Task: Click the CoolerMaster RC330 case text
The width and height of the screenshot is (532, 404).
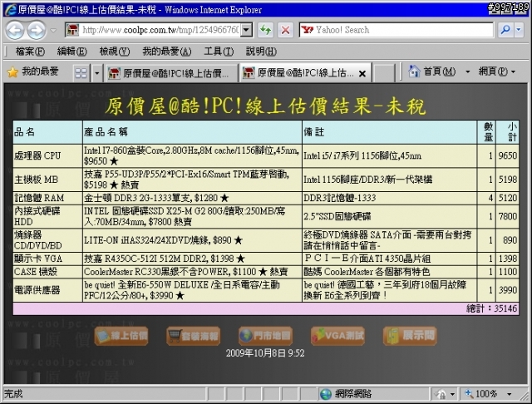Action: pyautogui.click(x=186, y=272)
